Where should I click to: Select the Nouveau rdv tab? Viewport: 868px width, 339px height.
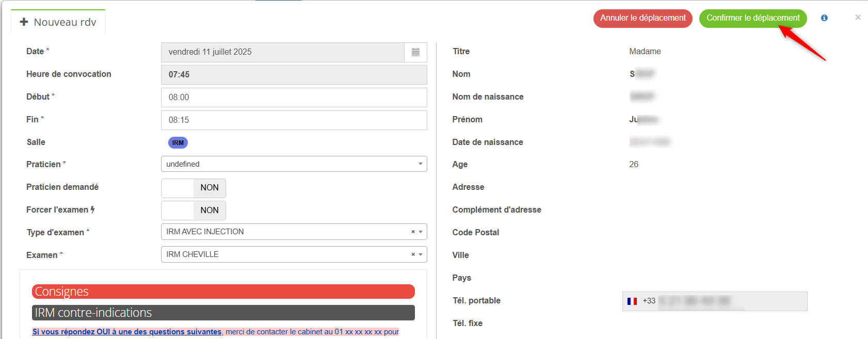click(65, 22)
